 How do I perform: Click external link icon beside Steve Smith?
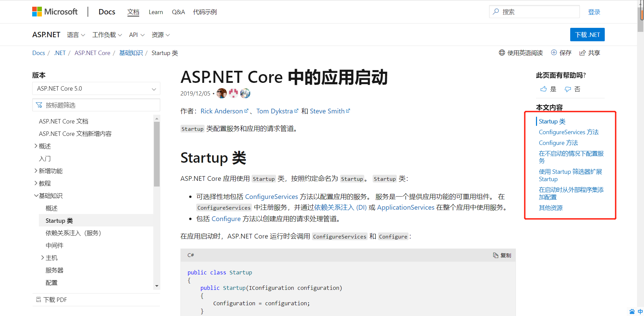point(348,111)
